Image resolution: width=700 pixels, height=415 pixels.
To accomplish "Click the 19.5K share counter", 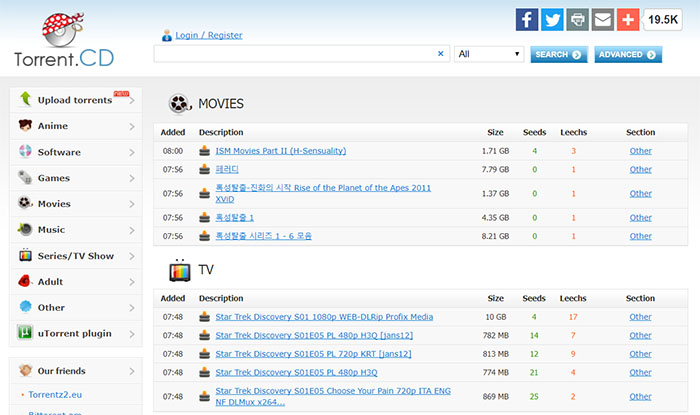I will click(x=663, y=20).
